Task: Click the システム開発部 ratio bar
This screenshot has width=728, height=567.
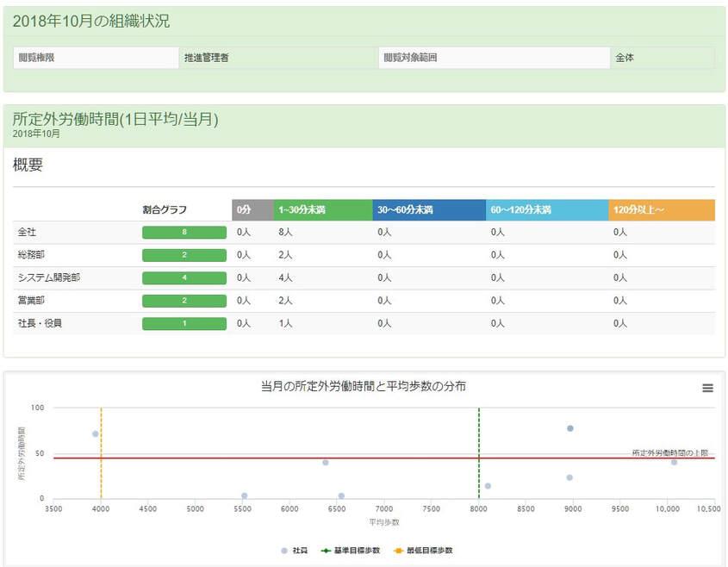Action: 184,278
